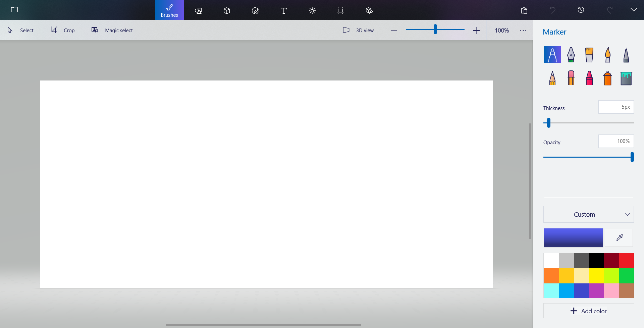Open the 3D shapes tab
Image resolution: width=644 pixels, height=328 pixels.
227,10
